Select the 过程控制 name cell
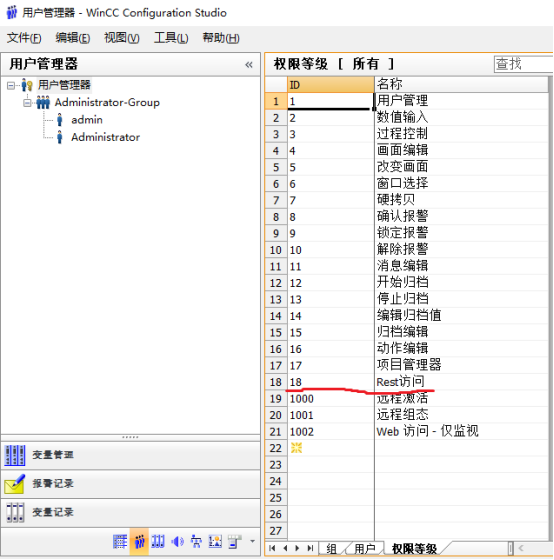 tap(461, 134)
